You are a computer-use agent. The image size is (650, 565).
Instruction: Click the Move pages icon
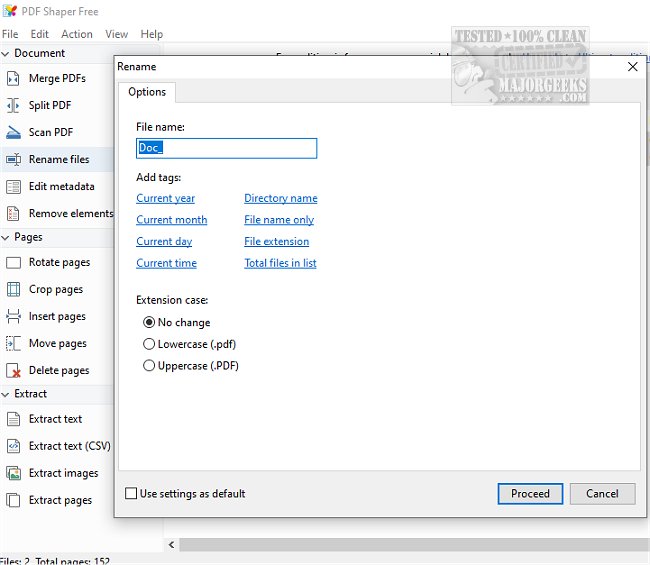[13, 343]
